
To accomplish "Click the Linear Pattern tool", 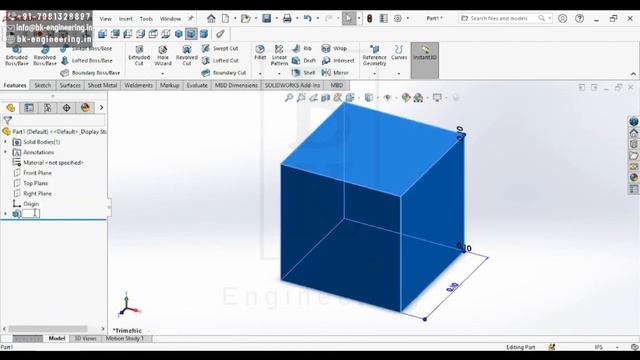I will pyautogui.click(x=279, y=55).
